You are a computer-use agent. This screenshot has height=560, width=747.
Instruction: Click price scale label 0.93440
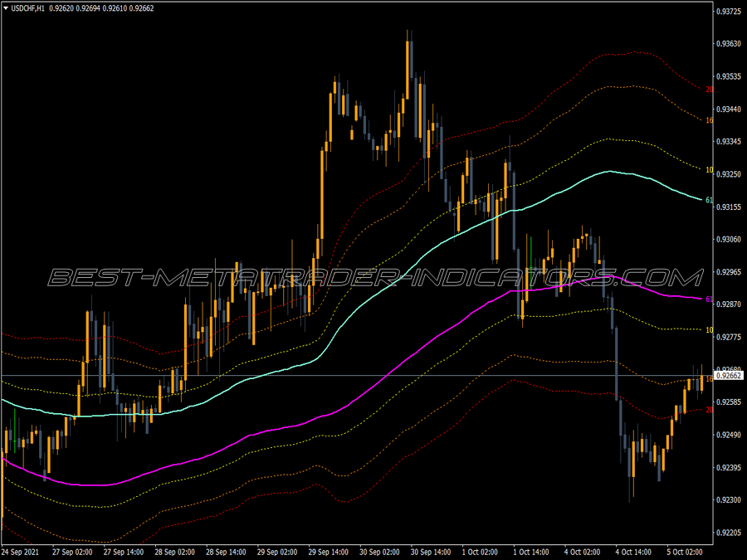(729, 109)
